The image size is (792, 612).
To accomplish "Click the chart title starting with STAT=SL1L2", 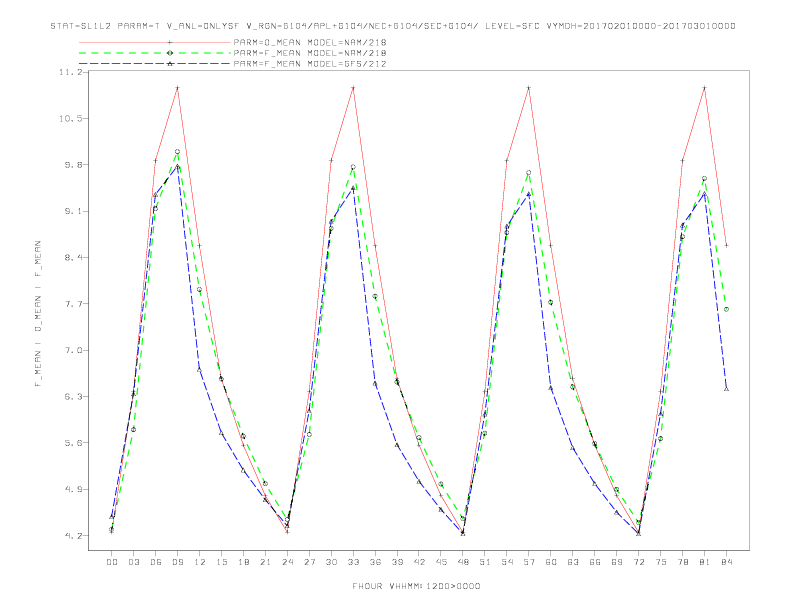I will pos(392,26).
